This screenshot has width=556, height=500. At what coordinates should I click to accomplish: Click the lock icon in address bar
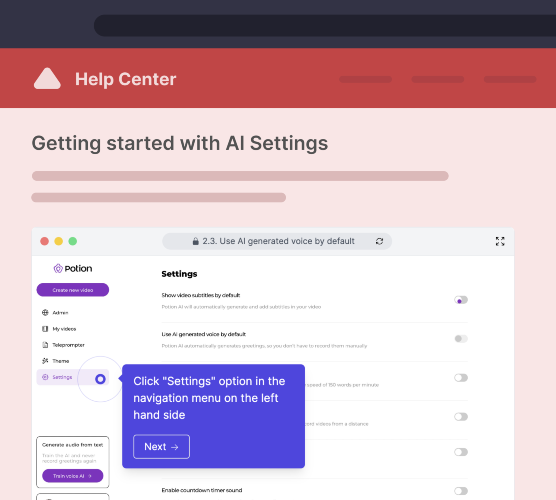pyautogui.click(x=195, y=241)
